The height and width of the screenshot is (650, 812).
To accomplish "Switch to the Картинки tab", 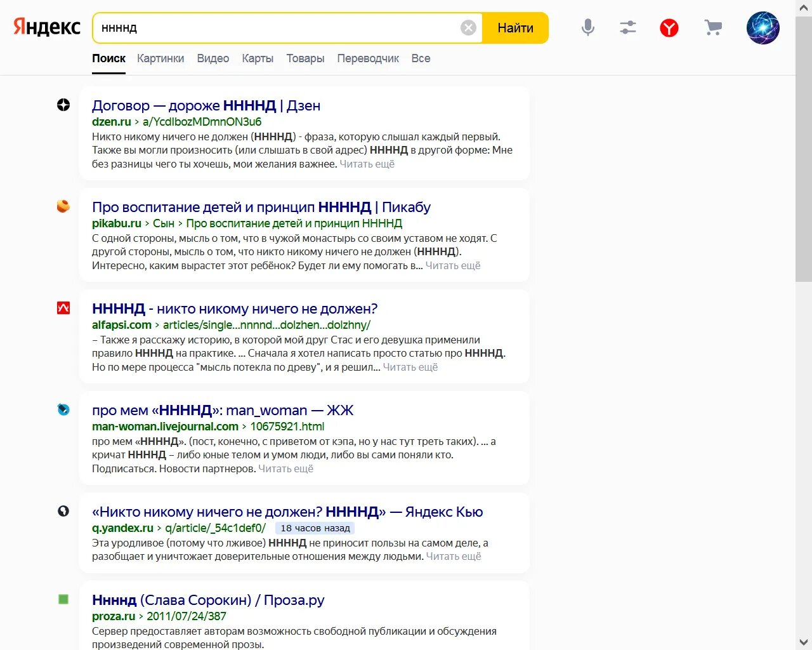I will tap(160, 58).
